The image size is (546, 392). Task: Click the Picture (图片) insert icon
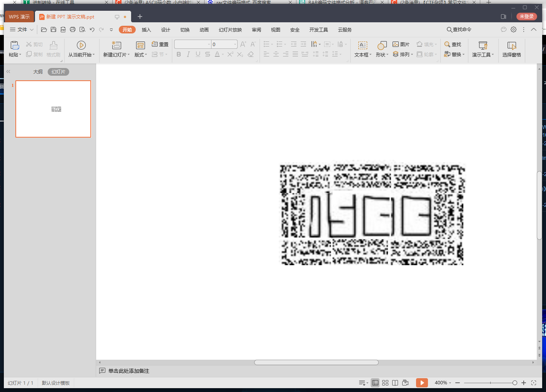pos(396,44)
